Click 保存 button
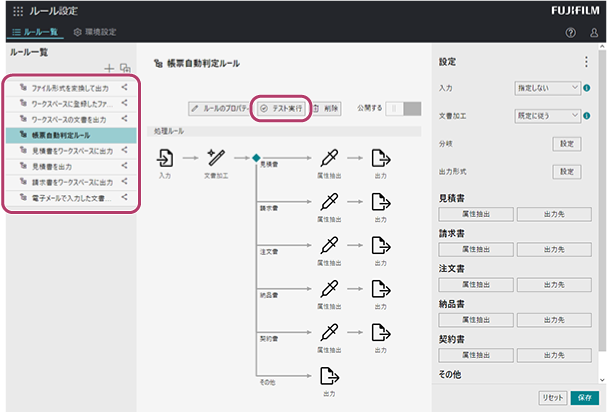The width and height of the screenshot is (607, 413). pyautogui.click(x=585, y=398)
